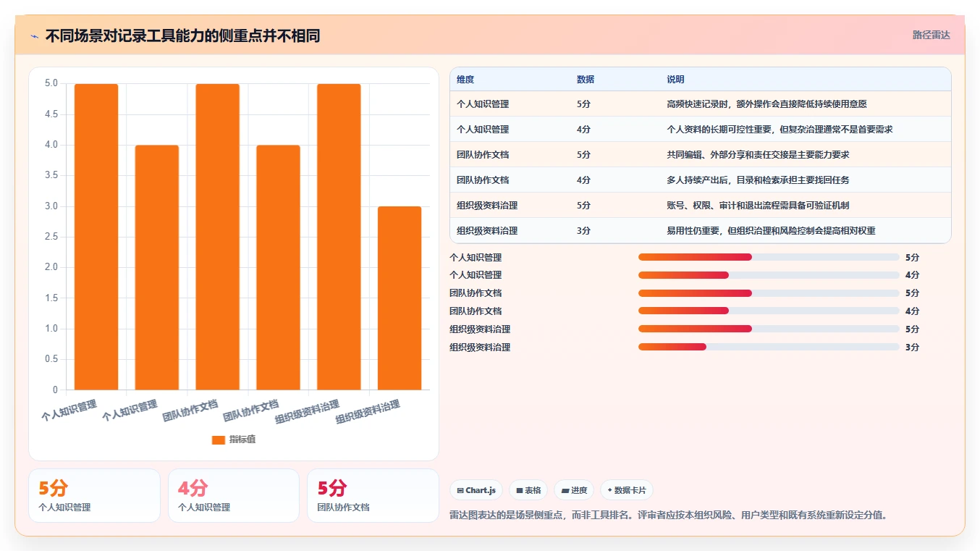Click the 组织级资料治理 progress bar showing 3分
Screen dimensions: 980x551
pos(769,347)
